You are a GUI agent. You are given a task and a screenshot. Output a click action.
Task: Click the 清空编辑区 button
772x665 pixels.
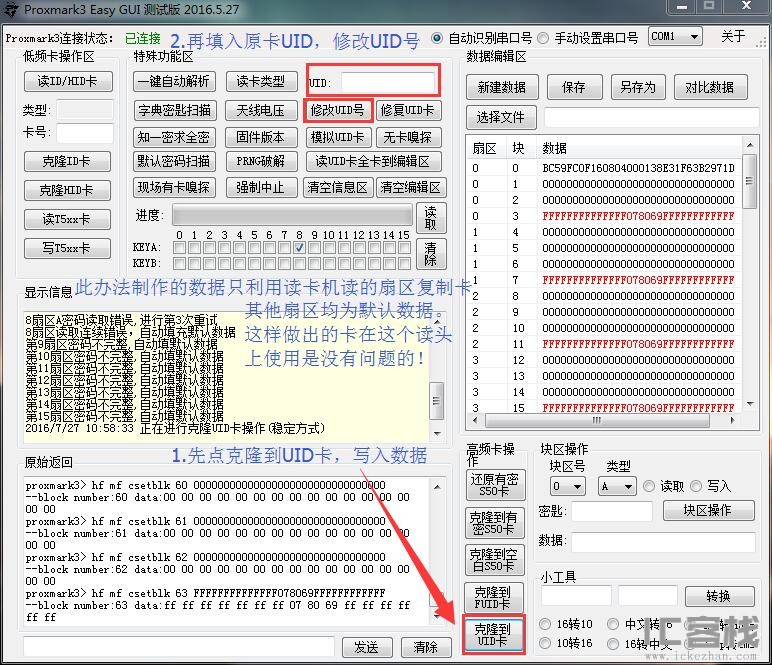coord(411,187)
